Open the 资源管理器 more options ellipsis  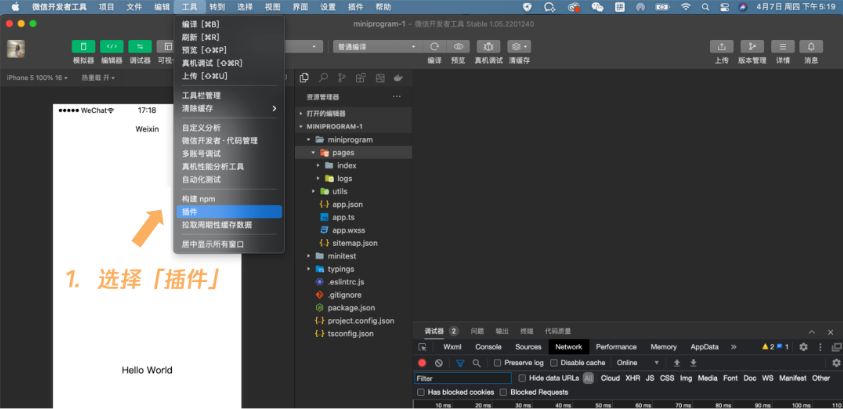point(397,97)
